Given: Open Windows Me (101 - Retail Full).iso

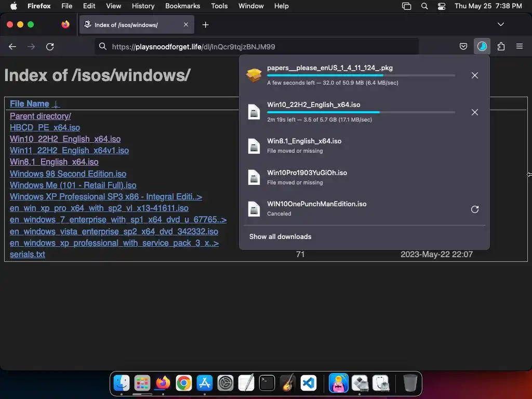Looking at the screenshot, I should pyautogui.click(x=73, y=185).
